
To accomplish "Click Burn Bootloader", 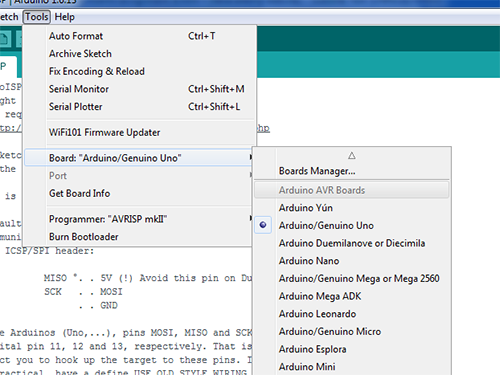I will (138, 237).
